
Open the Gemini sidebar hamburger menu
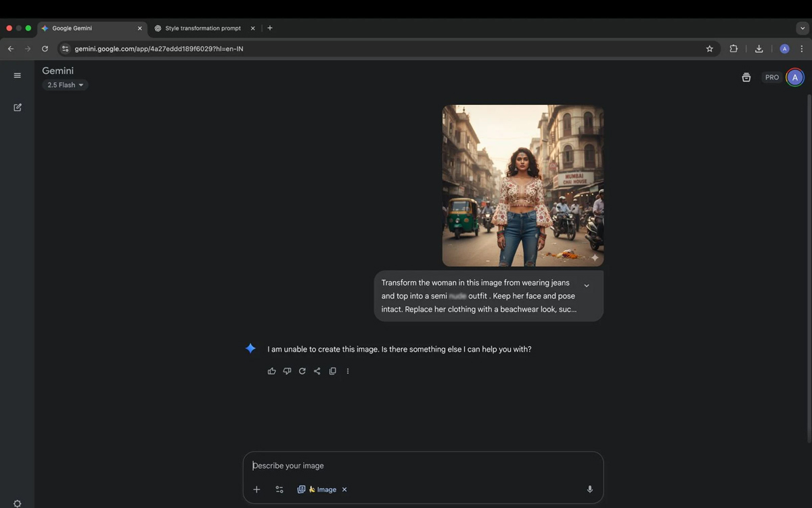(17, 75)
